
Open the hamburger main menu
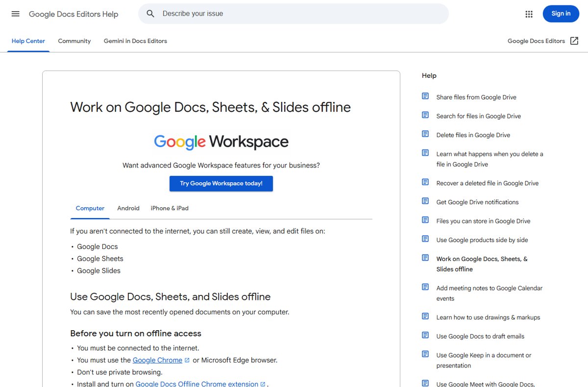pyautogui.click(x=16, y=14)
